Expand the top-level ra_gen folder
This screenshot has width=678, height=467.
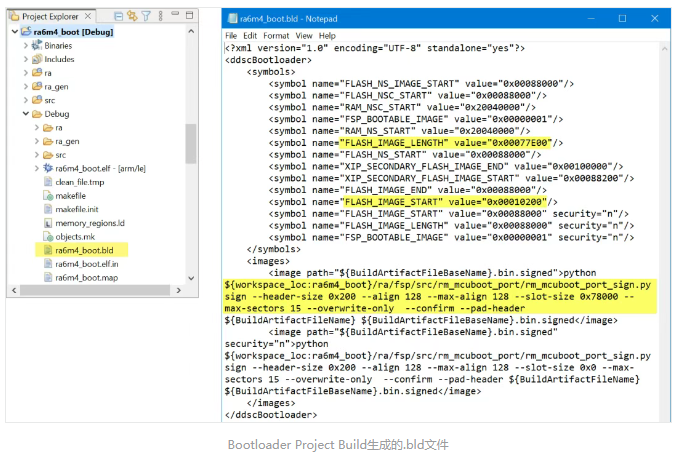tap(26, 86)
